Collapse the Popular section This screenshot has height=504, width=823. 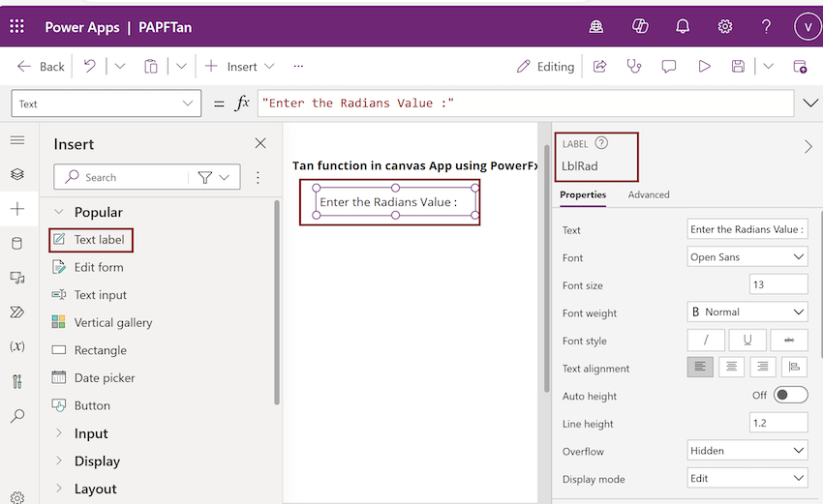pyautogui.click(x=59, y=212)
